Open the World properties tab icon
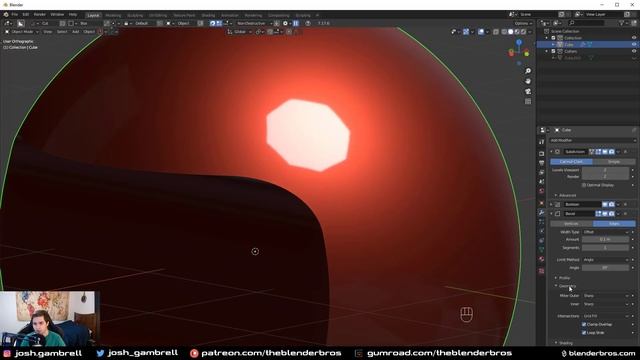The height and width of the screenshot is (360, 640). pyautogui.click(x=542, y=191)
